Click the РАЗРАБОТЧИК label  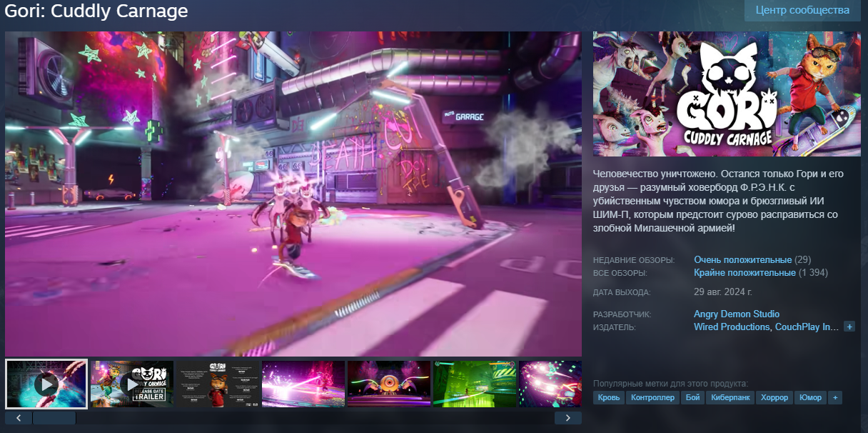(622, 314)
